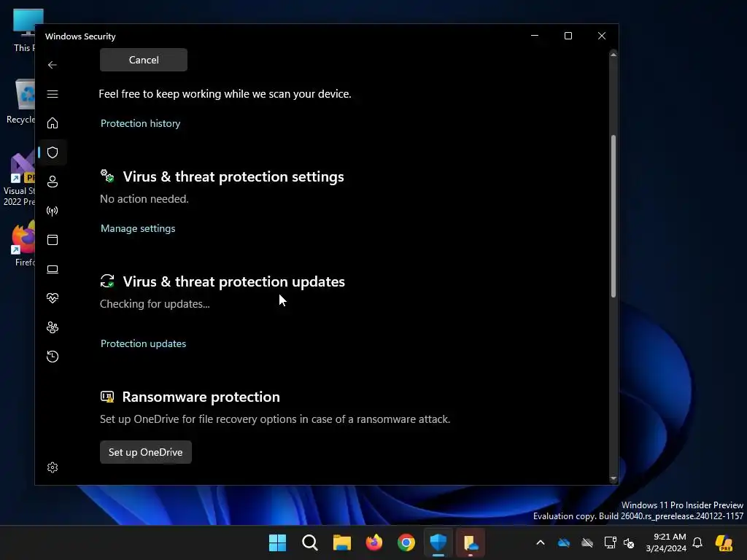Launch Google Chrome from the taskbar

coord(406,542)
